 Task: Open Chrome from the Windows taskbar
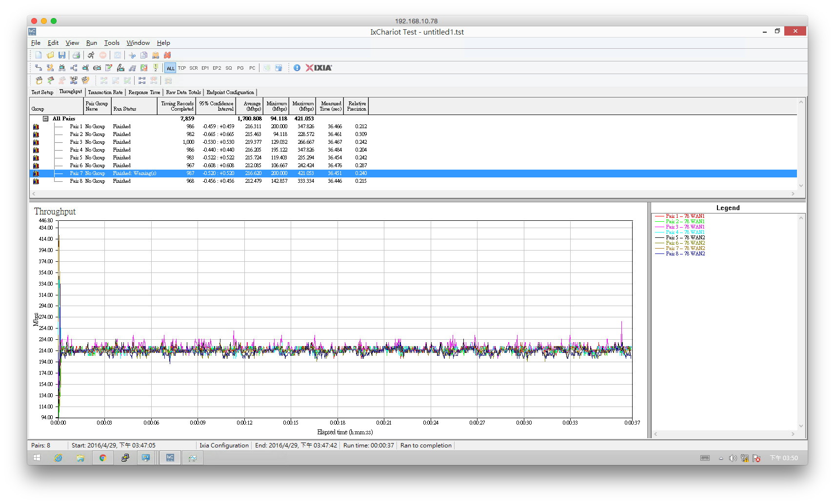pos(102,458)
